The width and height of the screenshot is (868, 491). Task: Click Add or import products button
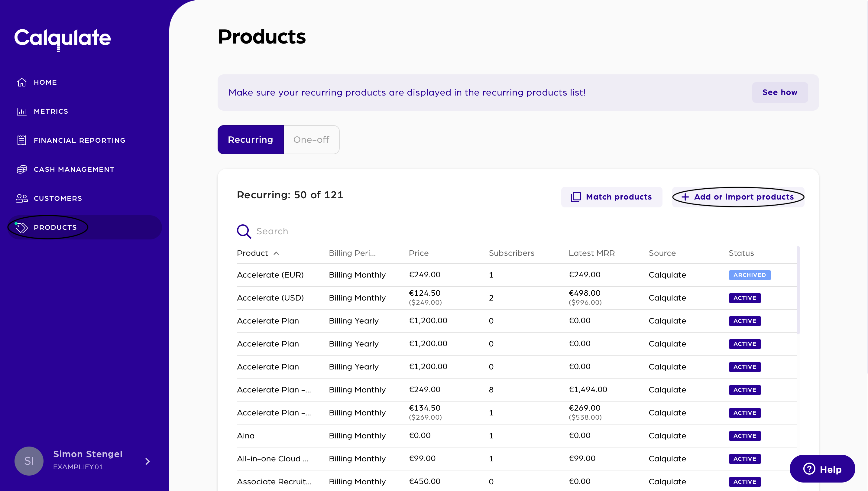point(738,197)
